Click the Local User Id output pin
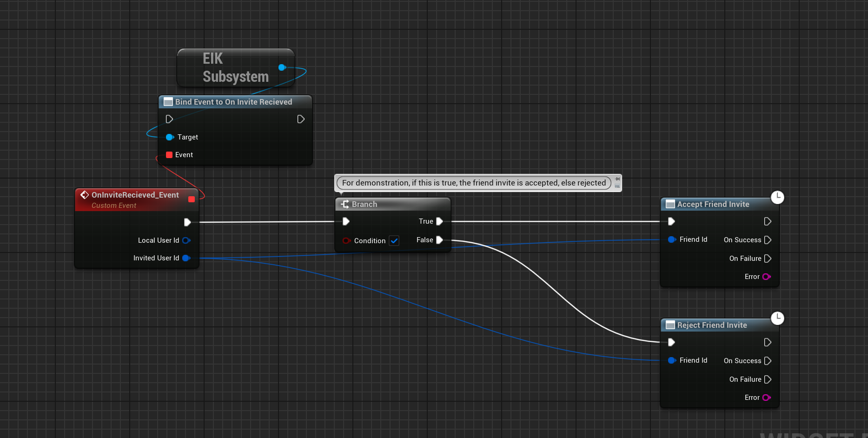The width and height of the screenshot is (868, 438). pyautogui.click(x=186, y=240)
